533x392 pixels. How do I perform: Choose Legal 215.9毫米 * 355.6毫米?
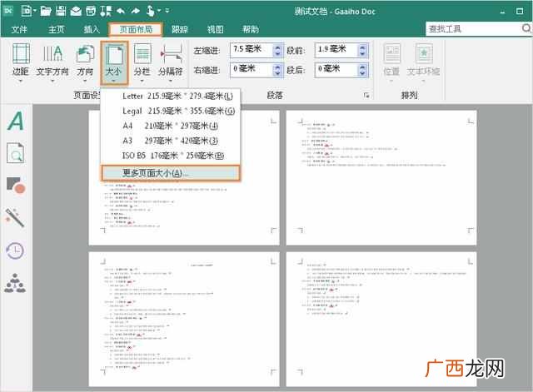(x=171, y=111)
